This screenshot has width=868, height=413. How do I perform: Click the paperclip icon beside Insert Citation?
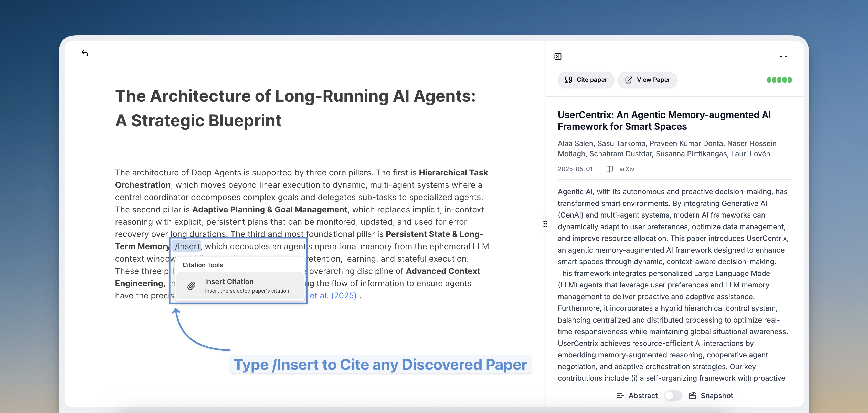tap(191, 286)
